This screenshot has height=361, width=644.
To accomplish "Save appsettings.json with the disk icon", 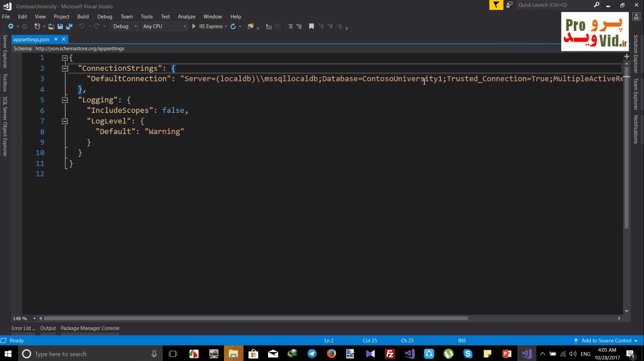I will click(x=60, y=26).
